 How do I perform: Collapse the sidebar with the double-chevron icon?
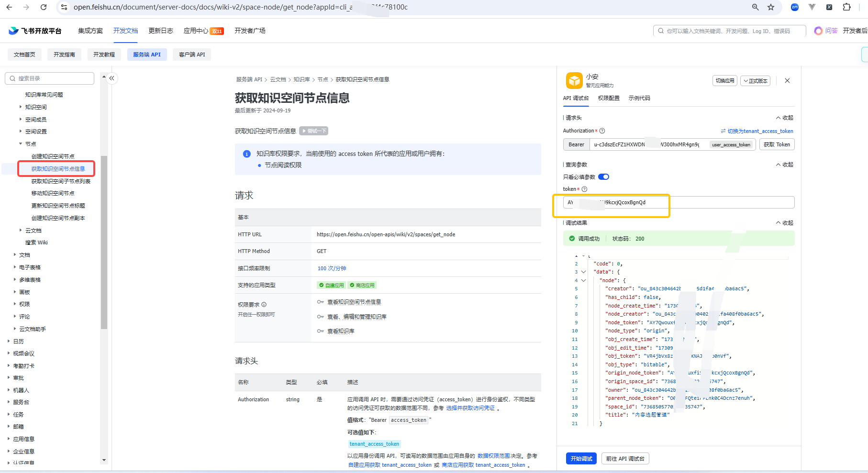[112, 78]
